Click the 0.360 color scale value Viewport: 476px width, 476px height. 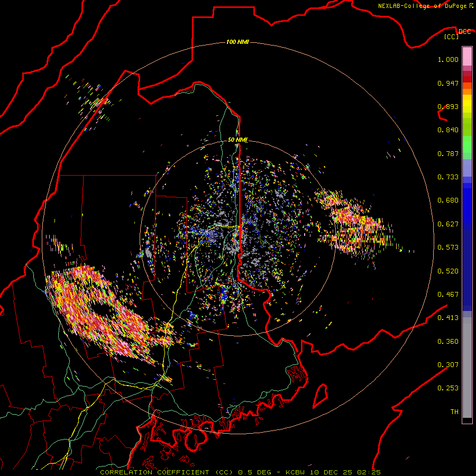point(448,342)
